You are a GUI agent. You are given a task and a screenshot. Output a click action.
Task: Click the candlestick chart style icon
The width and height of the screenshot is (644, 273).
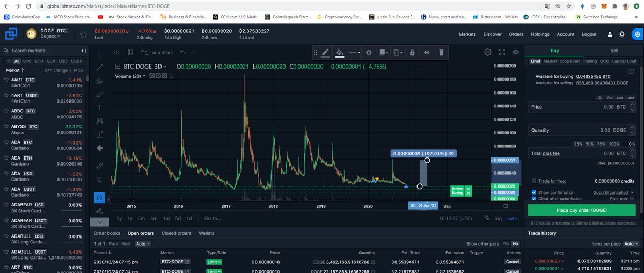click(130, 52)
